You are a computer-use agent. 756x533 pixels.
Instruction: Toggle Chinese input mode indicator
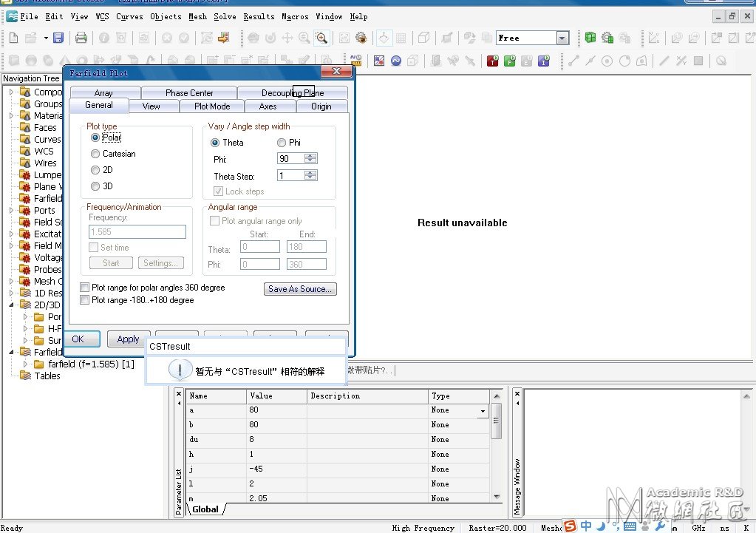(x=586, y=526)
